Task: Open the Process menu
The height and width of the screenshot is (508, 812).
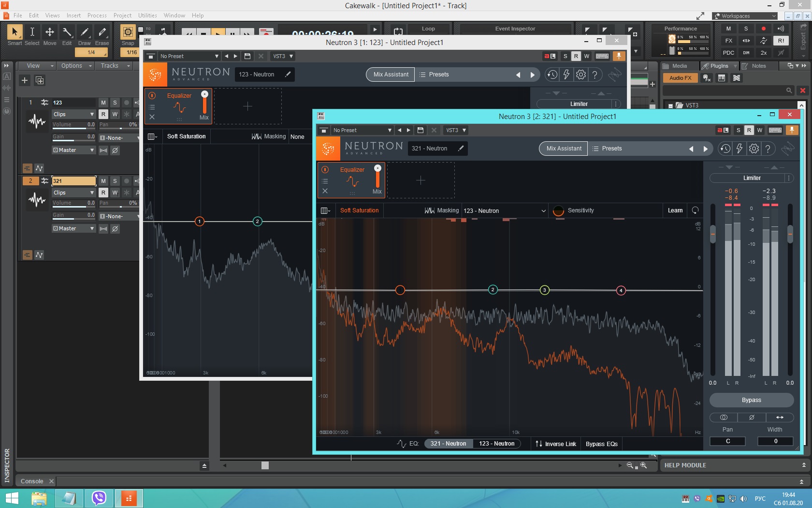Action: click(97, 15)
